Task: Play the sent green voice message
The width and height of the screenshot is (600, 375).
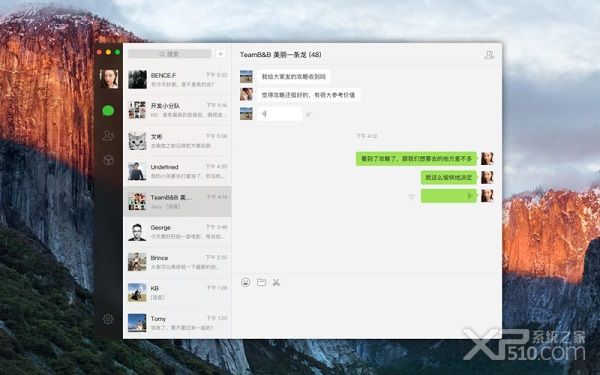Action: (x=448, y=196)
